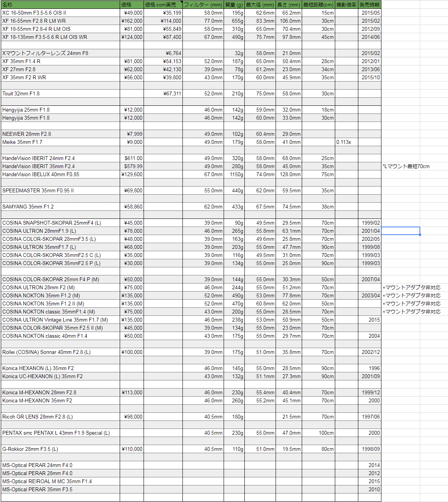The image size is (448, 502).
Task: Select 'Rollei (COSINA) Sonnar 40mm F2.8 (L)' cell
Action: [x=60, y=352]
